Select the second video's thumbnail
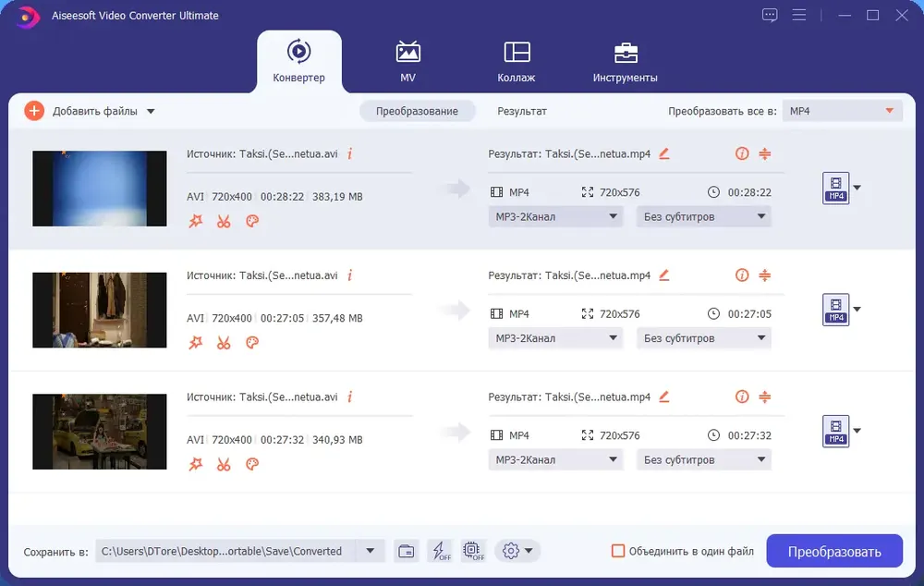The image size is (924, 586). coord(100,310)
